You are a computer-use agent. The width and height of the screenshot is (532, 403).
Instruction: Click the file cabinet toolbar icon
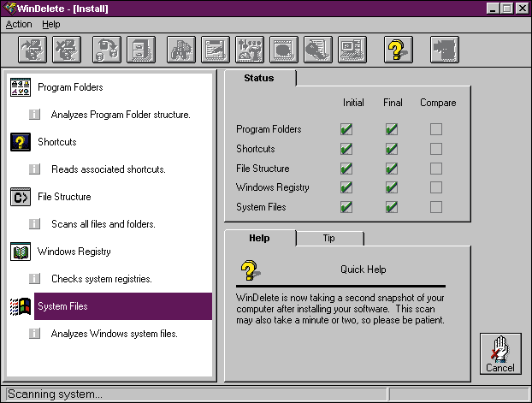pos(141,50)
